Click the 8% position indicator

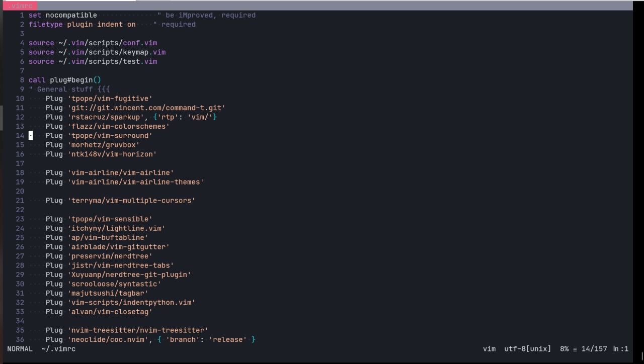click(564, 349)
